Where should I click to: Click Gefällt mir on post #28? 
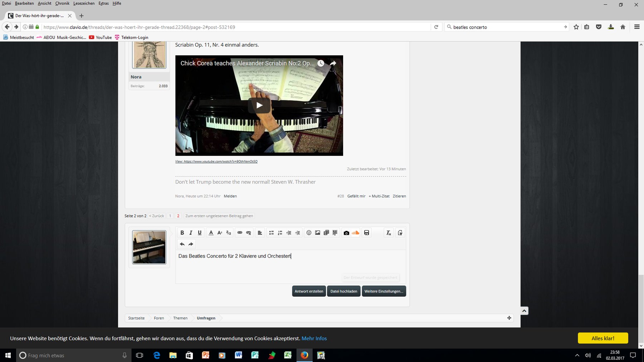click(356, 196)
